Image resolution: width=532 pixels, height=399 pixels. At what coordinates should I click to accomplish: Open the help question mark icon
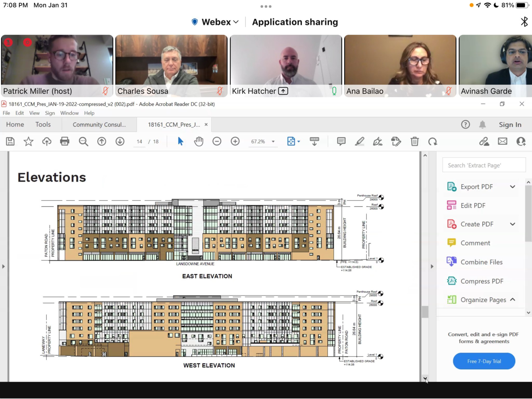465,125
